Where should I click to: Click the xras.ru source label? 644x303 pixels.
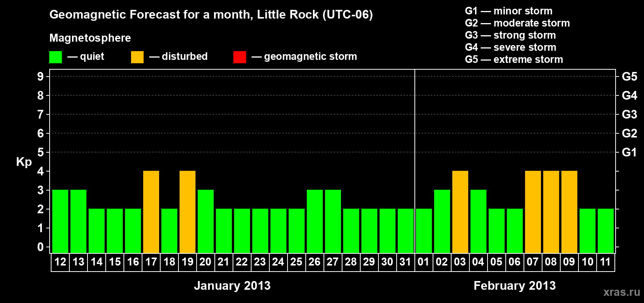pos(622,292)
